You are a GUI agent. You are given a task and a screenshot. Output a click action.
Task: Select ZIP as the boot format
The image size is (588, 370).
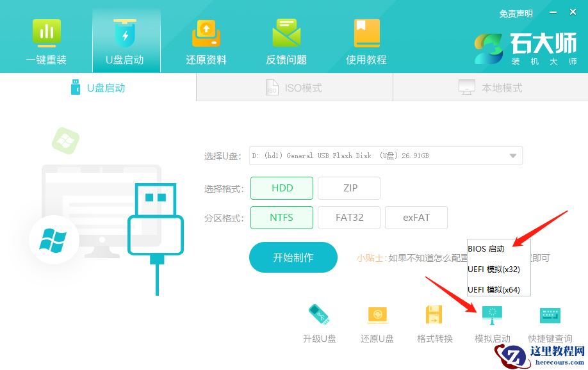tap(348, 188)
